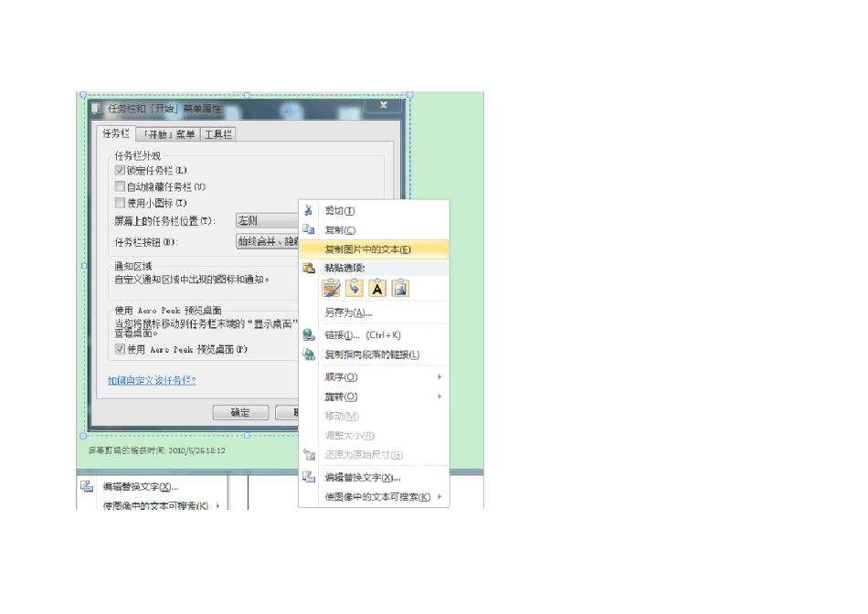Select the Keep Text Only paste icon with letter A
The height and width of the screenshot is (614, 868).
[377, 289]
